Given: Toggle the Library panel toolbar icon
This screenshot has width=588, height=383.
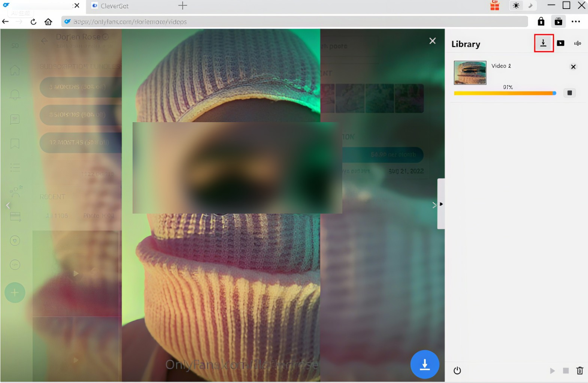Looking at the screenshot, I should coord(558,21).
